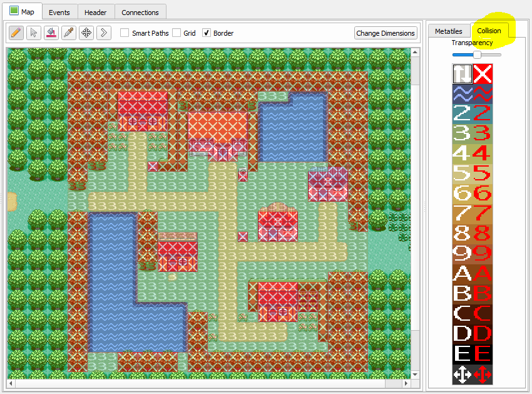
Task: Pick the white 4 elevation tile
Action: (x=463, y=153)
